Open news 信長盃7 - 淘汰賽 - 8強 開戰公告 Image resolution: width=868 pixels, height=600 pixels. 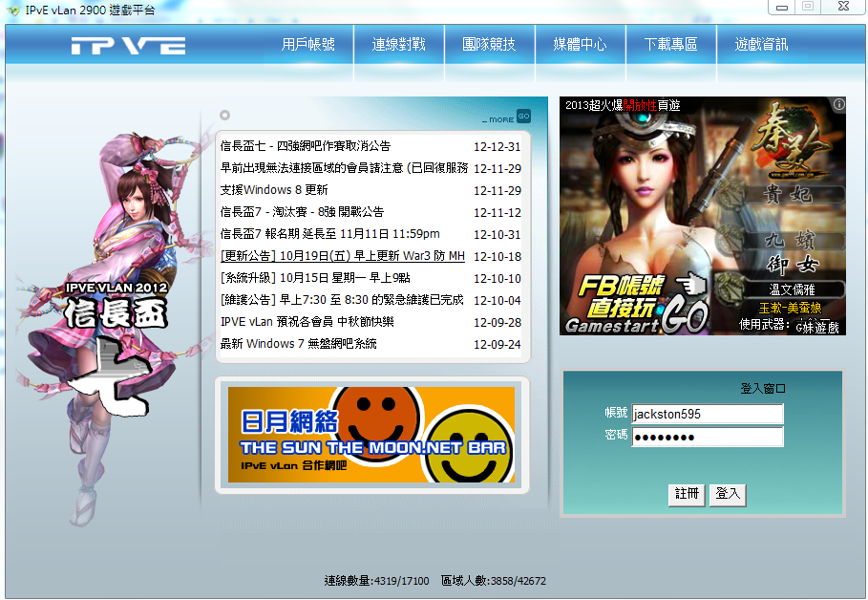point(302,212)
